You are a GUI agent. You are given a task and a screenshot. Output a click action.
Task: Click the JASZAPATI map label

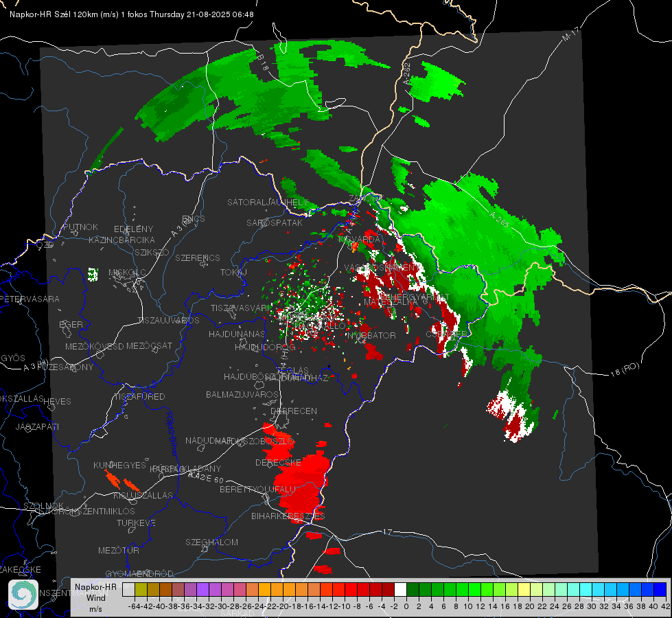37,426
